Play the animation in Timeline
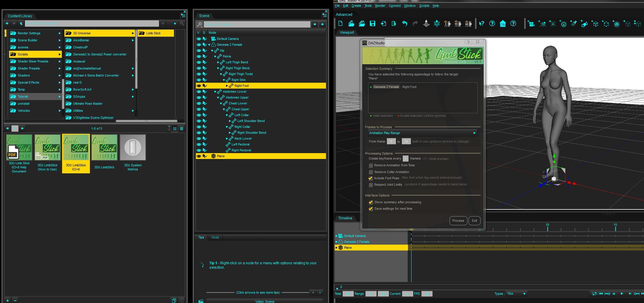This screenshot has width=644, height=303. [622, 294]
